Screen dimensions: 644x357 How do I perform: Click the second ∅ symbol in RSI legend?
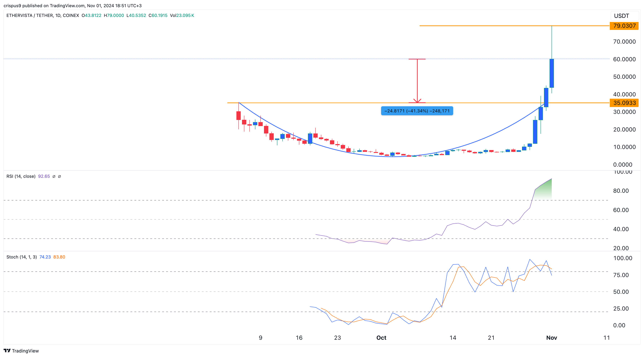[59, 176]
